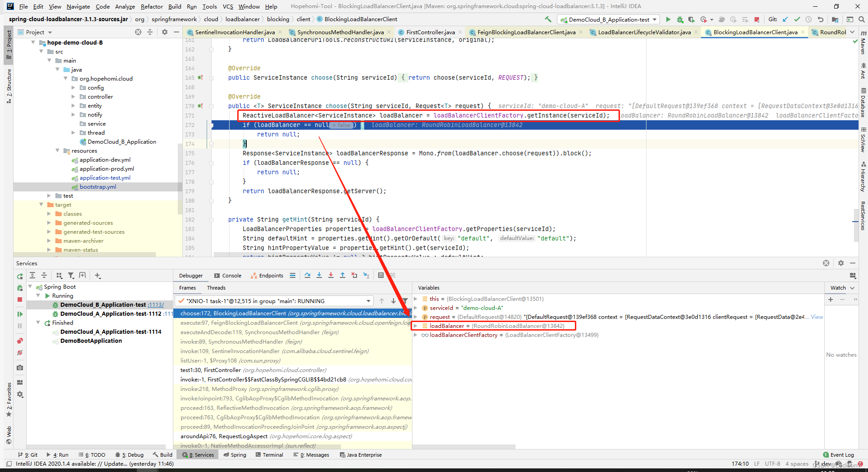Open the Watch panel dropdown arrow
Screen dimensions: 868x472
tap(852, 288)
